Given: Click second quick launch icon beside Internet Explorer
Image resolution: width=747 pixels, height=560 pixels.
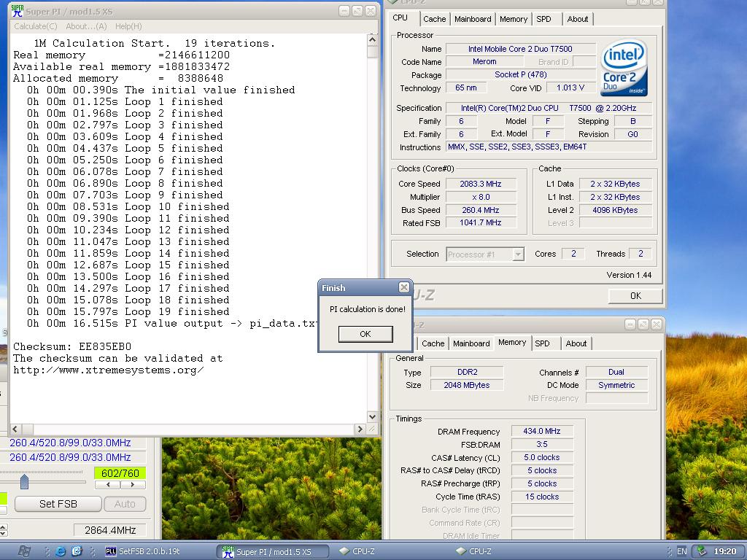Looking at the screenshot, I should 77,551.
